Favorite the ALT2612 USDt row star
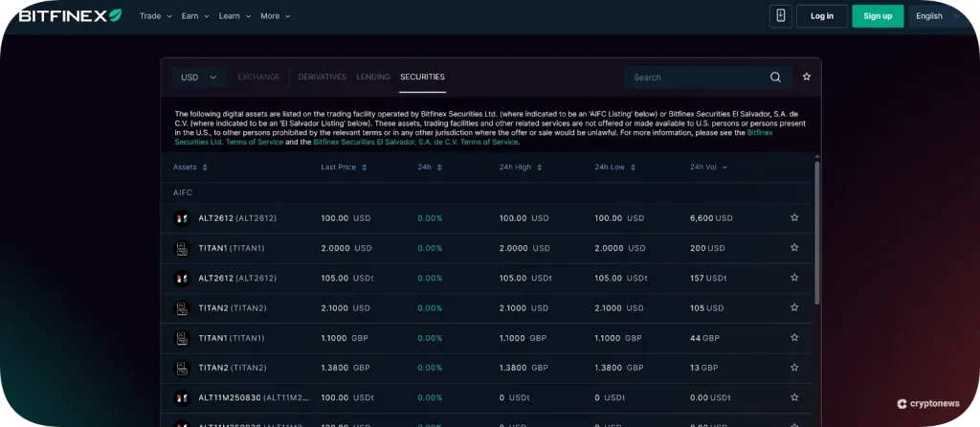The image size is (980, 427). click(794, 278)
